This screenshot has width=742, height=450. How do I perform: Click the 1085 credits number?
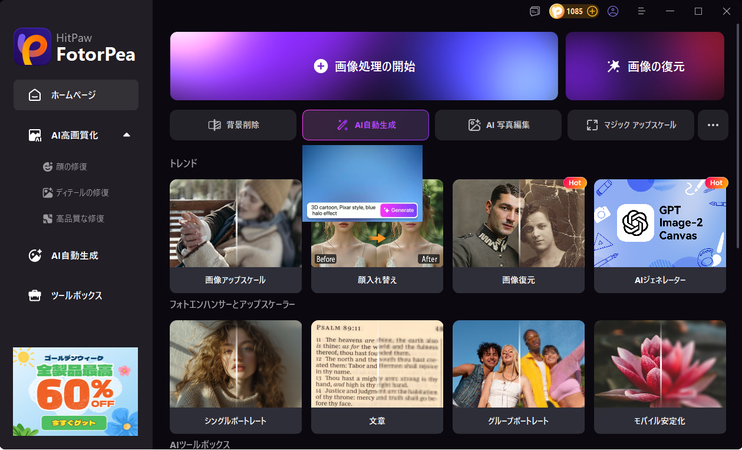[574, 11]
